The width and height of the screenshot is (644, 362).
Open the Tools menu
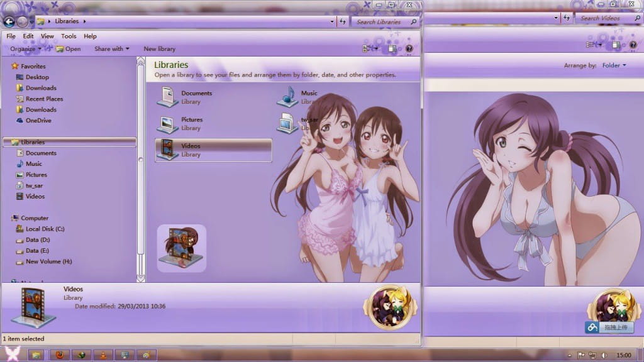click(x=69, y=36)
